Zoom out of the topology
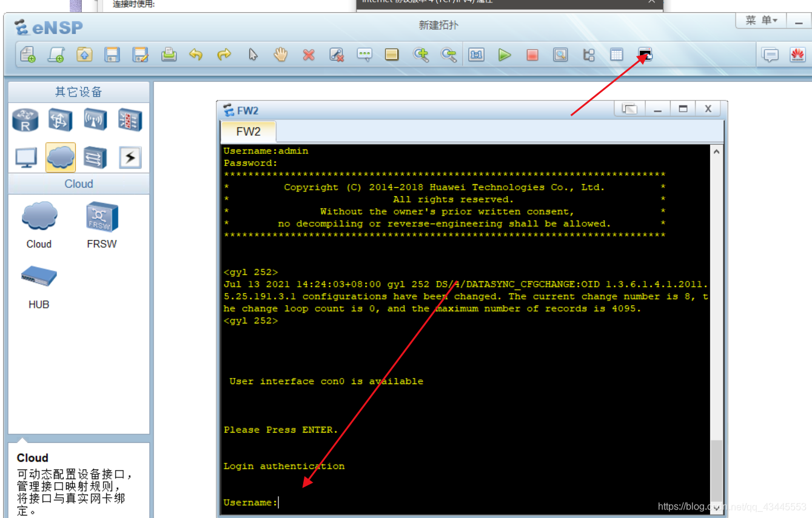This screenshot has height=518, width=812. coord(449,55)
